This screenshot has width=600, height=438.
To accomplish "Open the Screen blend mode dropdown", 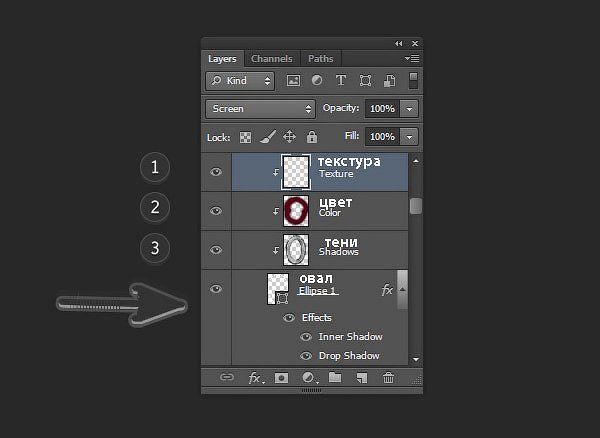I will (x=261, y=109).
